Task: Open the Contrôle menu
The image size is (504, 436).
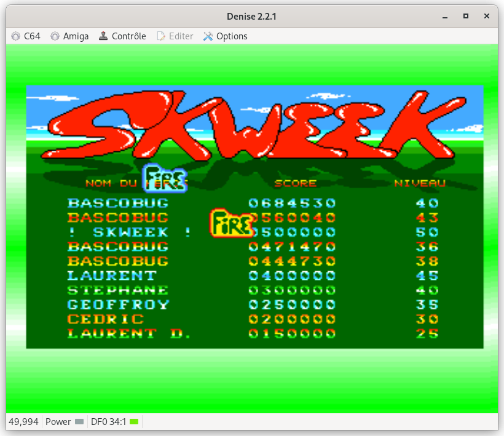Action: (122, 36)
